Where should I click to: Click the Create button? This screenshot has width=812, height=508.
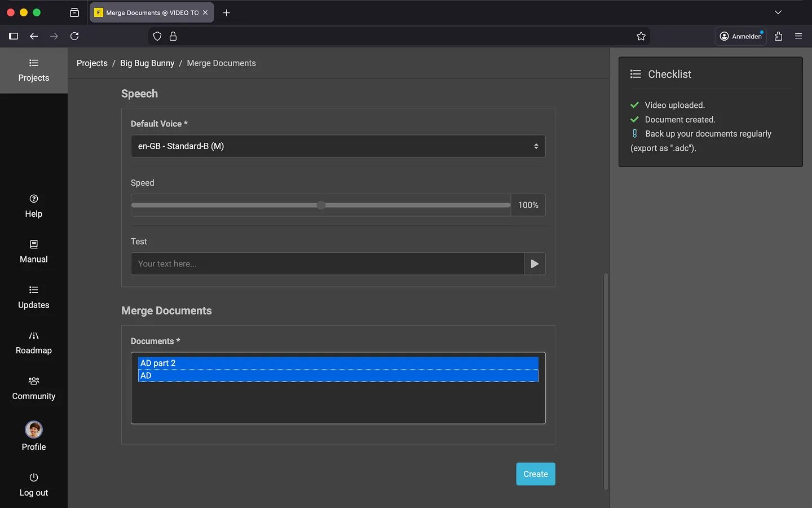click(x=535, y=474)
